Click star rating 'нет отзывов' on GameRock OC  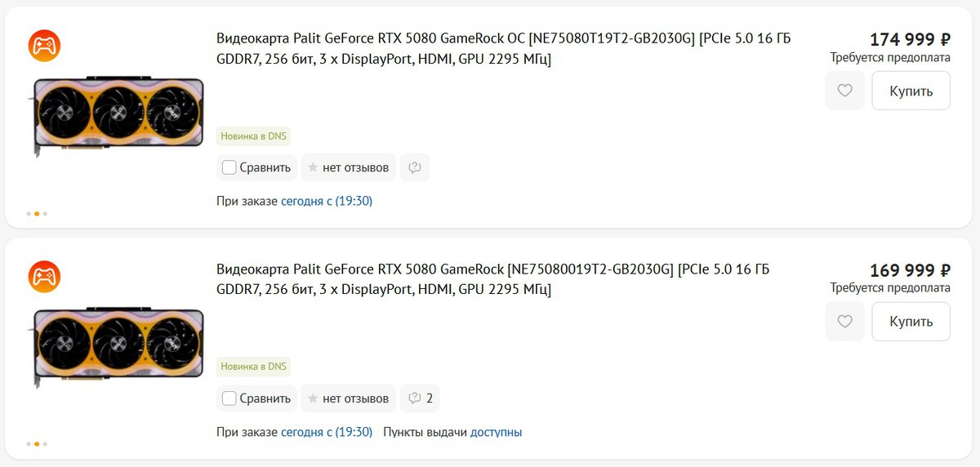348,167
